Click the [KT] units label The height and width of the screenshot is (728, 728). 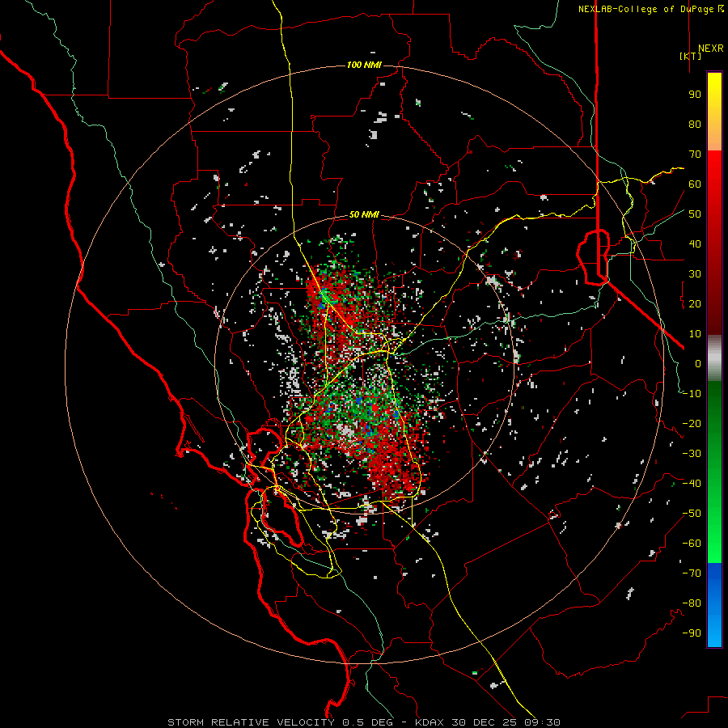pyautogui.click(x=691, y=56)
